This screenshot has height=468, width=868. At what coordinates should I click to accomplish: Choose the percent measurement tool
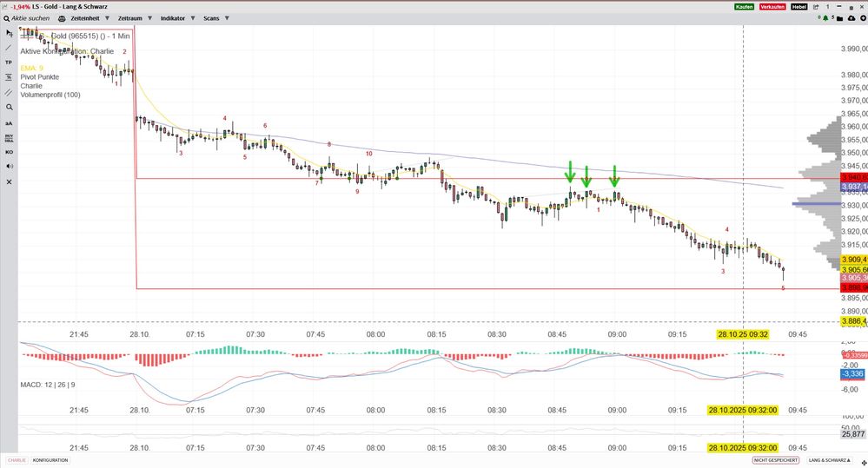(9, 77)
